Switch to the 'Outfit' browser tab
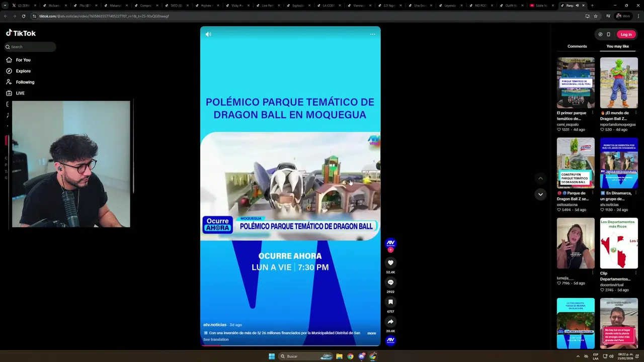This screenshot has width=644, height=362. pos(511,6)
